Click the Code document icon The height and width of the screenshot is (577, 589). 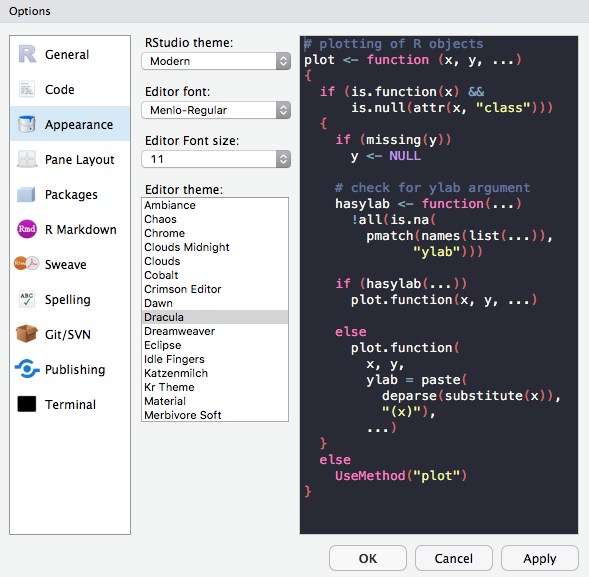(27, 89)
